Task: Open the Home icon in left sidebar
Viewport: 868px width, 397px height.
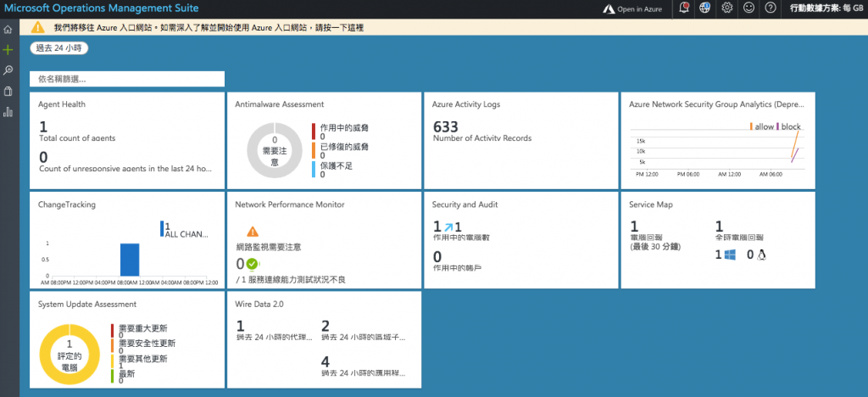Action: (8, 29)
